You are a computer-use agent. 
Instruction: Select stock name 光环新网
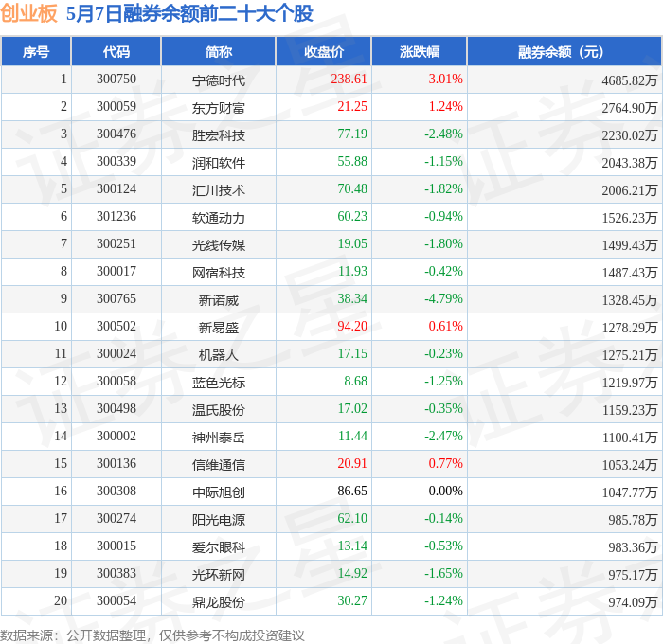click(x=219, y=575)
